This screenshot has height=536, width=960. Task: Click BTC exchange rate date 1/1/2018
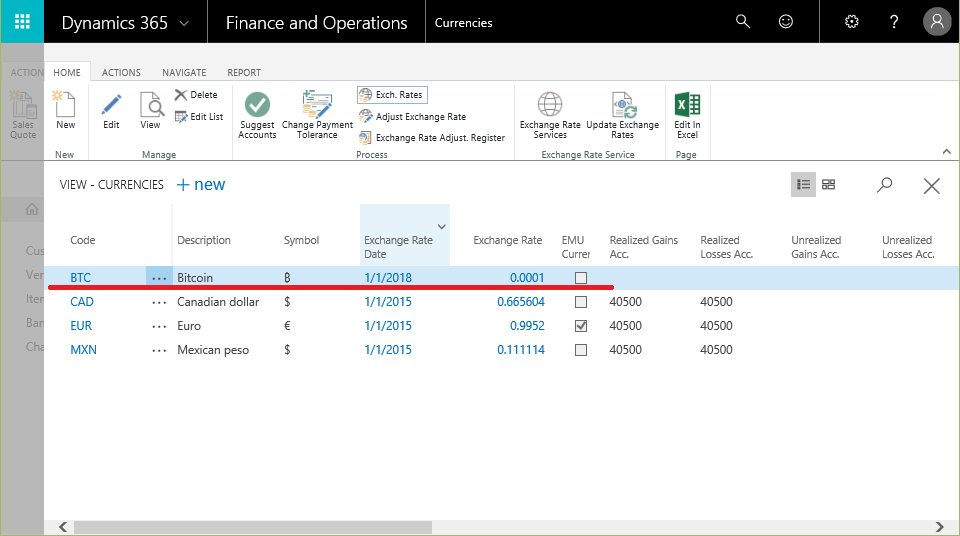388,277
